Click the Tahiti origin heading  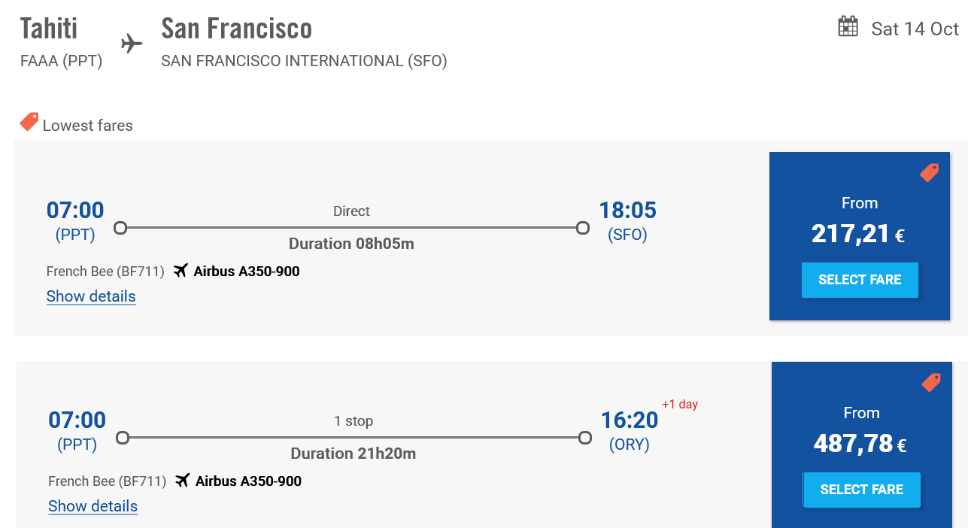(x=49, y=29)
